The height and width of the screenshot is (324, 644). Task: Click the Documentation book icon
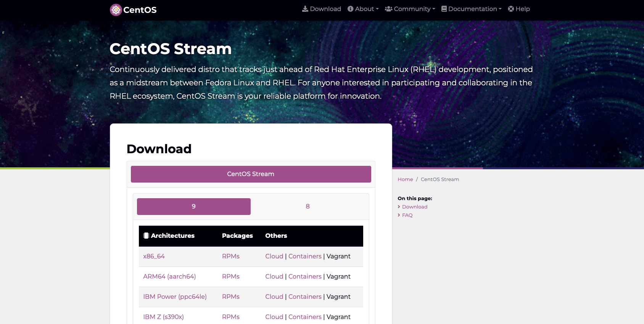coord(444,9)
